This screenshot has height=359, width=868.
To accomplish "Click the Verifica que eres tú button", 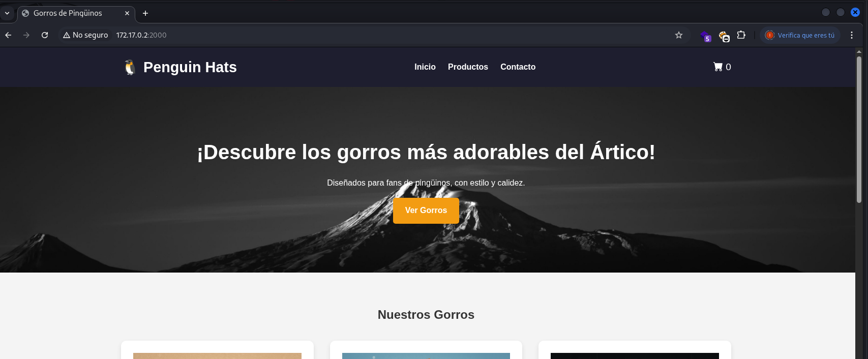I will 800,35.
